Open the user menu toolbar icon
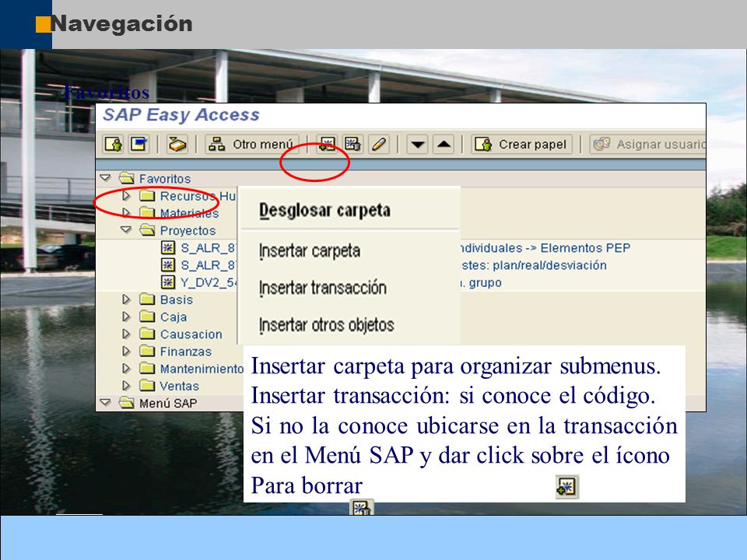Image resolution: width=747 pixels, height=560 pixels. point(114,144)
